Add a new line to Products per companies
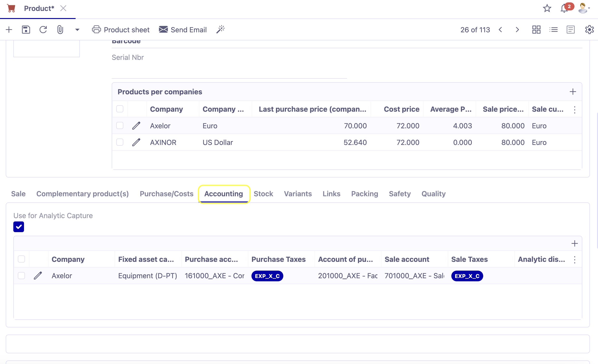This screenshot has width=598, height=364. pos(573,92)
